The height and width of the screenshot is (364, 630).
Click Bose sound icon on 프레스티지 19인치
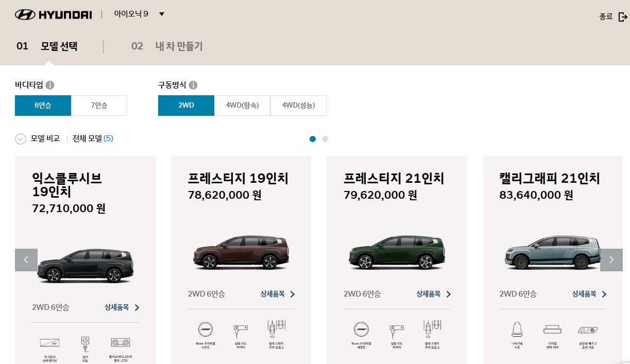tap(206, 328)
